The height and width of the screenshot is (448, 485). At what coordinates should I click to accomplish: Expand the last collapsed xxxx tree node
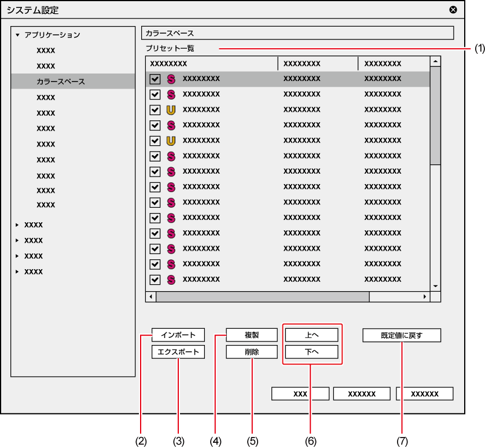[x=18, y=271]
